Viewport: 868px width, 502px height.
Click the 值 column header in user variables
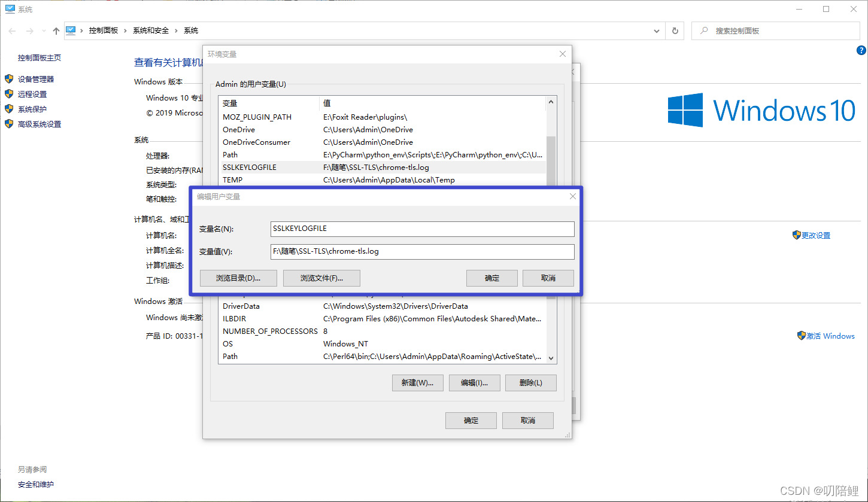433,104
